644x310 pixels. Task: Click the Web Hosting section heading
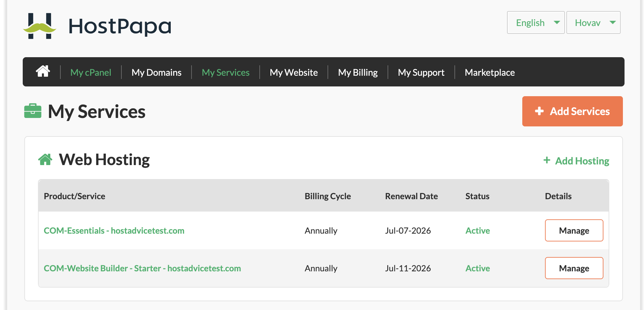104,160
